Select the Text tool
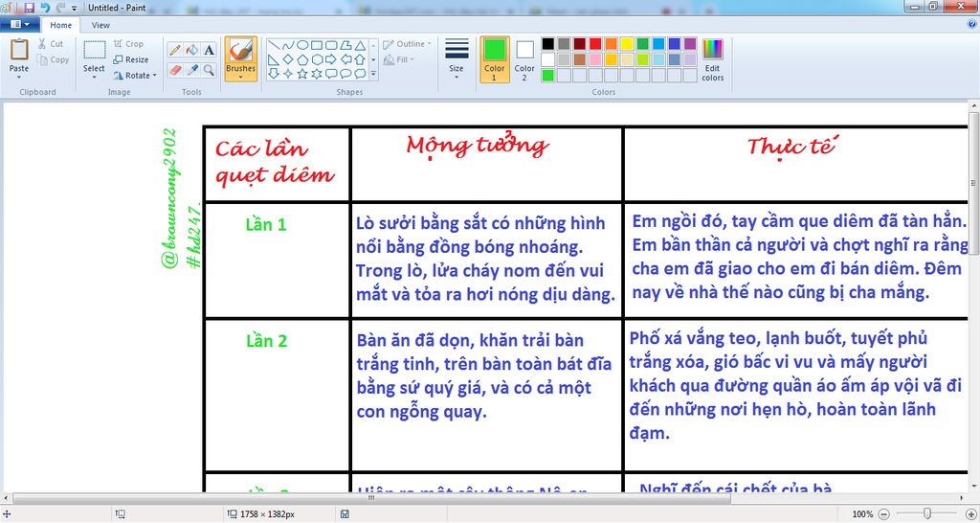This screenshot has width=980, height=523. 209,50
